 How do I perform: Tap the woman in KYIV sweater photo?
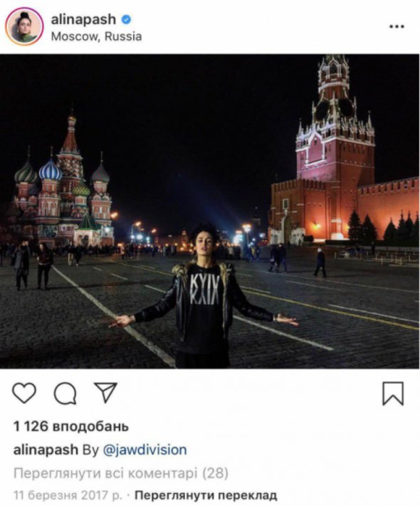(x=204, y=295)
